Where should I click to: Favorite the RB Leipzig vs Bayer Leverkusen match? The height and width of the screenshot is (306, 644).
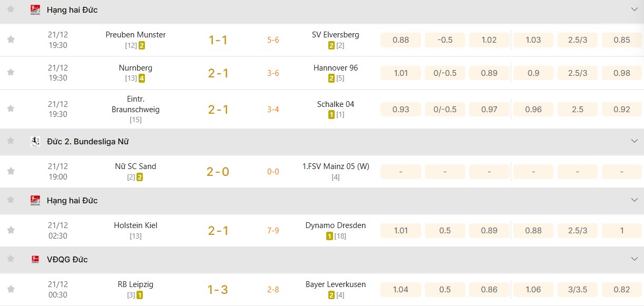(11, 289)
